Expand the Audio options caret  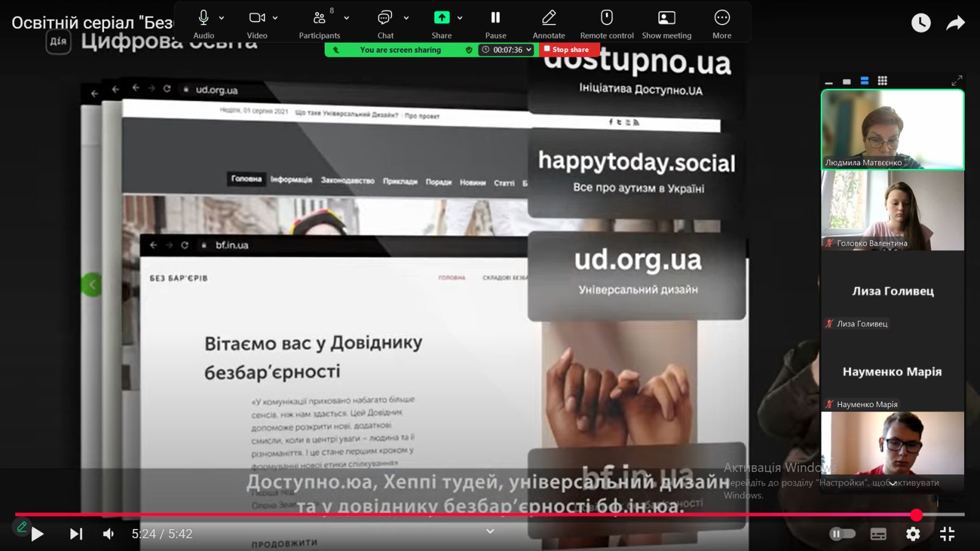click(222, 18)
